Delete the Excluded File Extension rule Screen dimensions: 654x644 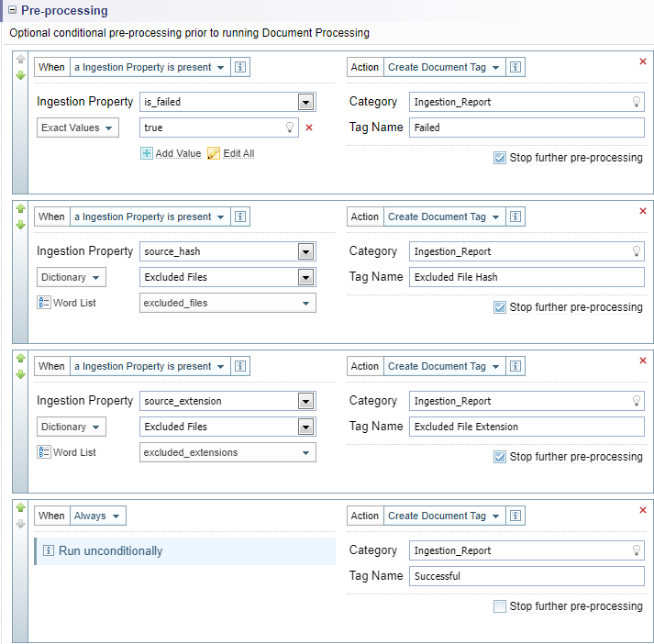(642, 361)
